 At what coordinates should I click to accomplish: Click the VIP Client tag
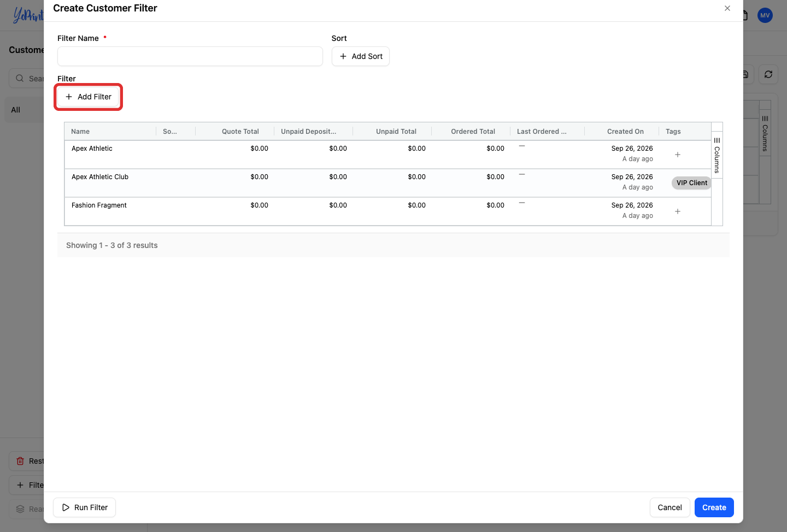tap(691, 183)
